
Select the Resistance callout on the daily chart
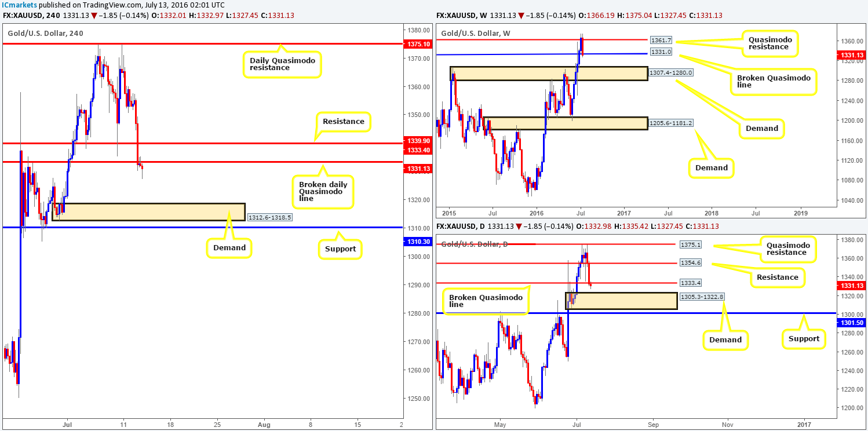778,277
